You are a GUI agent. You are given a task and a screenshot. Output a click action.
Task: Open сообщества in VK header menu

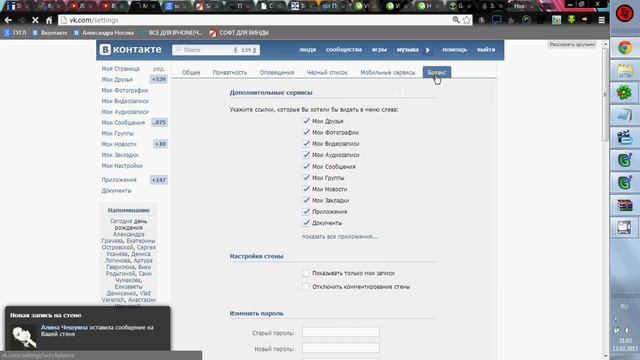(344, 50)
